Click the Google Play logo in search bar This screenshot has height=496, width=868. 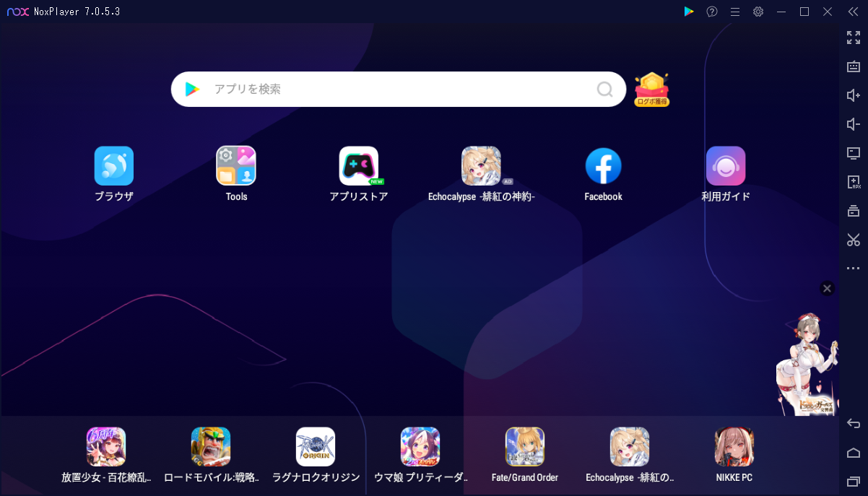point(192,90)
